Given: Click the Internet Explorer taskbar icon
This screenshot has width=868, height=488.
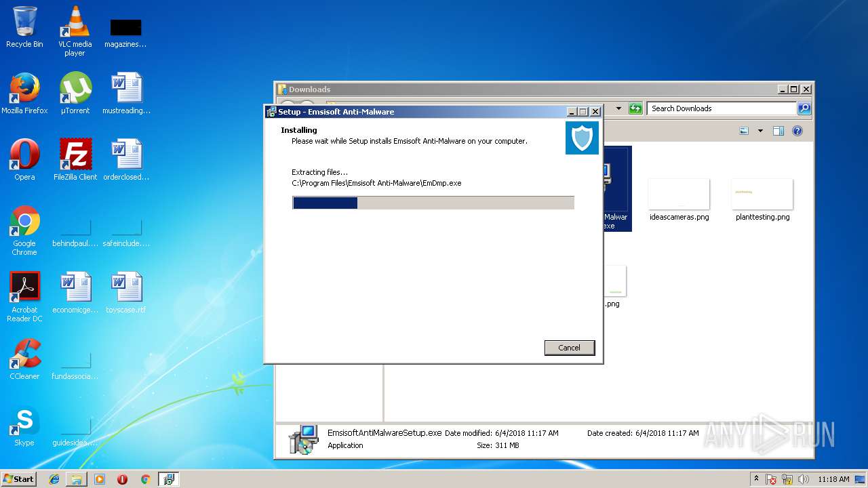Looking at the screenshot, I should 54,479.
